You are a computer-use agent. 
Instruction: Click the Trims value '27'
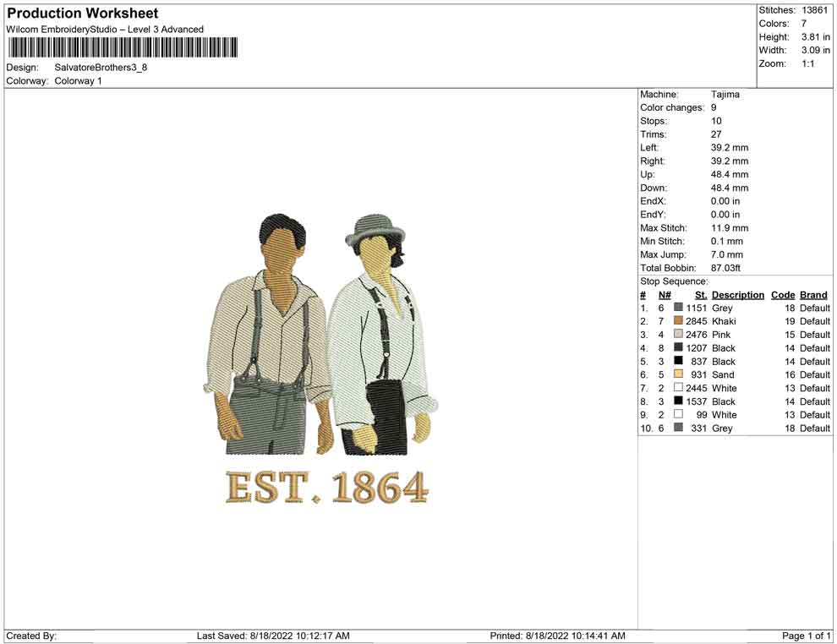click(x=716, y=134)
